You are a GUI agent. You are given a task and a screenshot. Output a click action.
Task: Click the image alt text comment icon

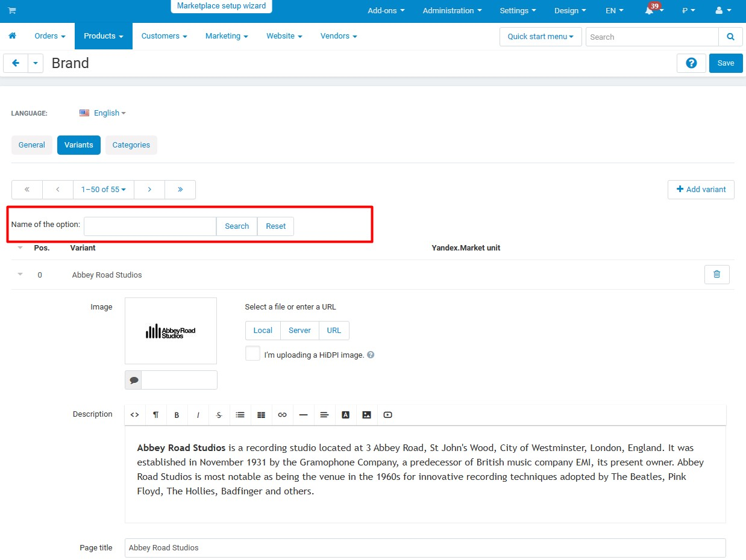click(134, 381)
